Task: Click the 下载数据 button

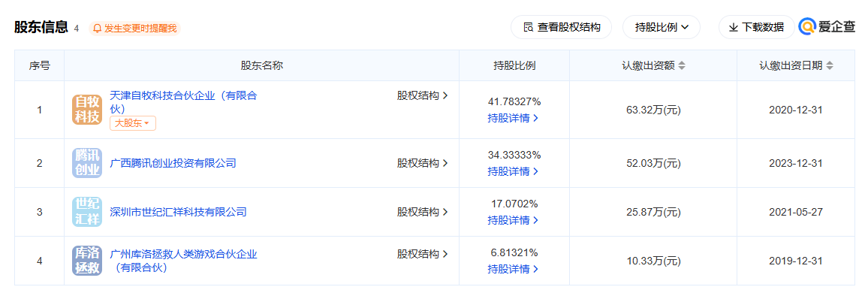Action: tap(756, 27)
